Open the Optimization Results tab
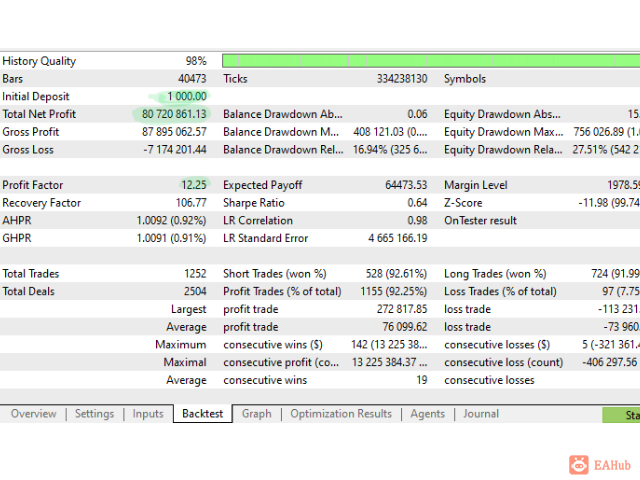 click(x=341, y=413)
